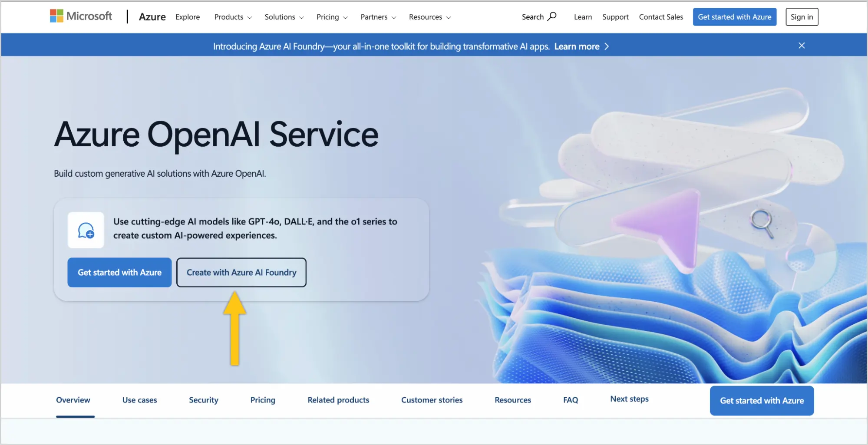The height and width of the screenshot is (445, 868).
Task: Visit the Support page link
Action: [x=615, y=17]
